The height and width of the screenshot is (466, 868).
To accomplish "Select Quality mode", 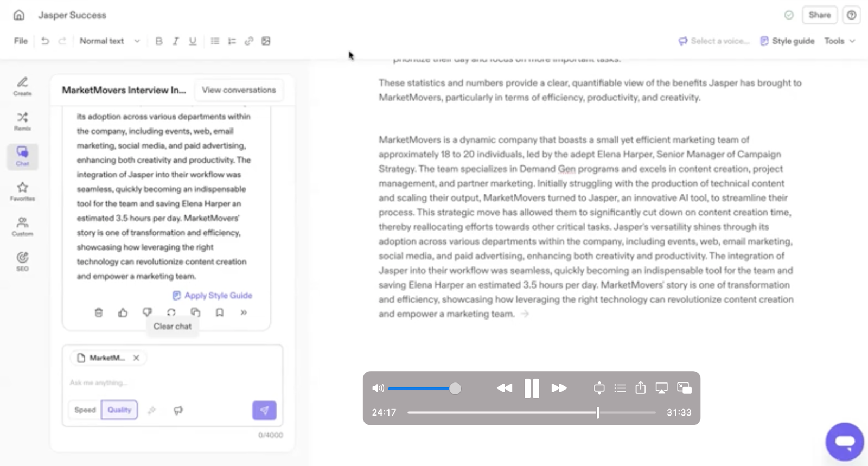I will pyautogui.click(x=119, y=410).
